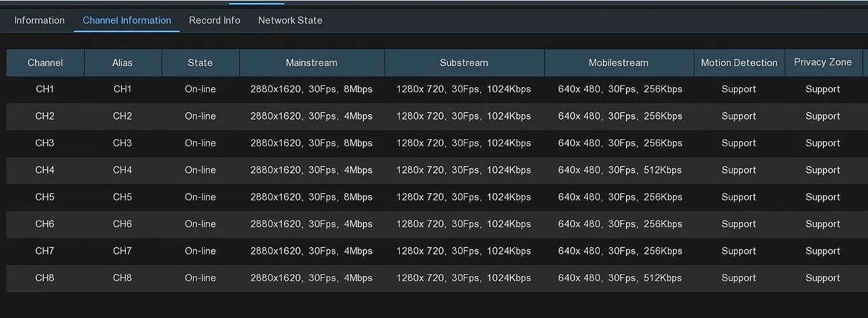Viewport: 868px width, 318px height.
Task: Select the Mainstream column header
Action: (x=311, y=62)
